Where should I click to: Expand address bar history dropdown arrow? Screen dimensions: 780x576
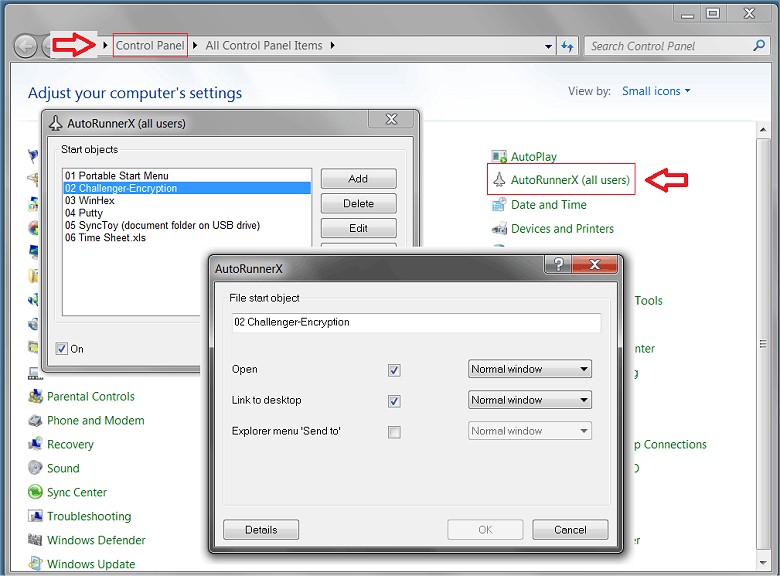coord(548,46)
